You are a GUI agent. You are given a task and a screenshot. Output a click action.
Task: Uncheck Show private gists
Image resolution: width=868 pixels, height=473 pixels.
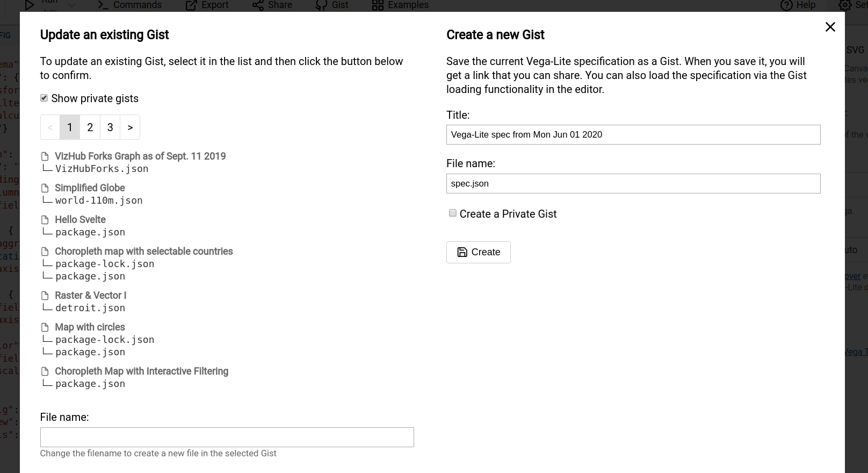[44, 98]
